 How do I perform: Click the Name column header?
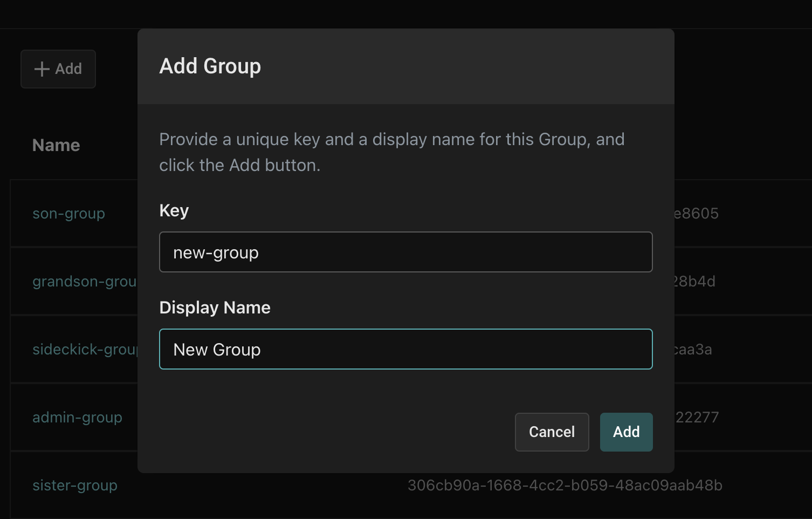(x=56, y=145)
